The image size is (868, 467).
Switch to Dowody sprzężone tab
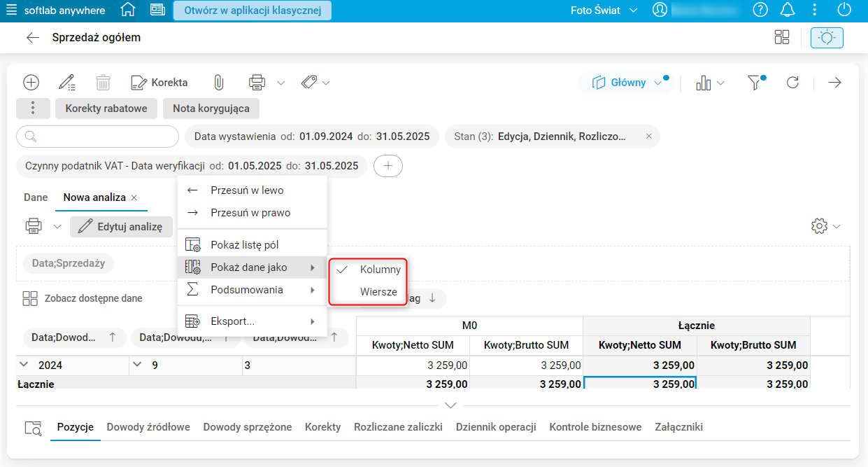(248, 427)
